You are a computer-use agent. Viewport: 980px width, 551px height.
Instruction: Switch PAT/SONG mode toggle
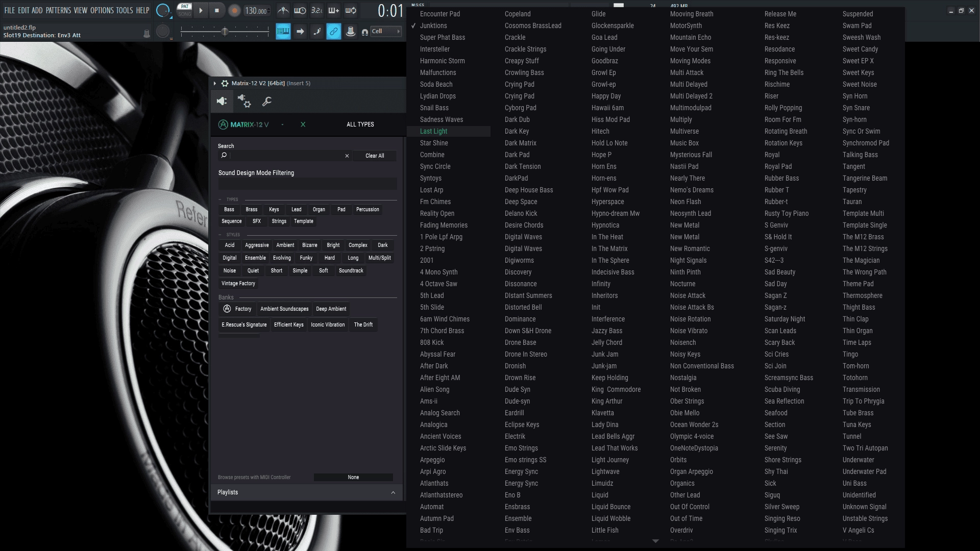coord(185,10)
